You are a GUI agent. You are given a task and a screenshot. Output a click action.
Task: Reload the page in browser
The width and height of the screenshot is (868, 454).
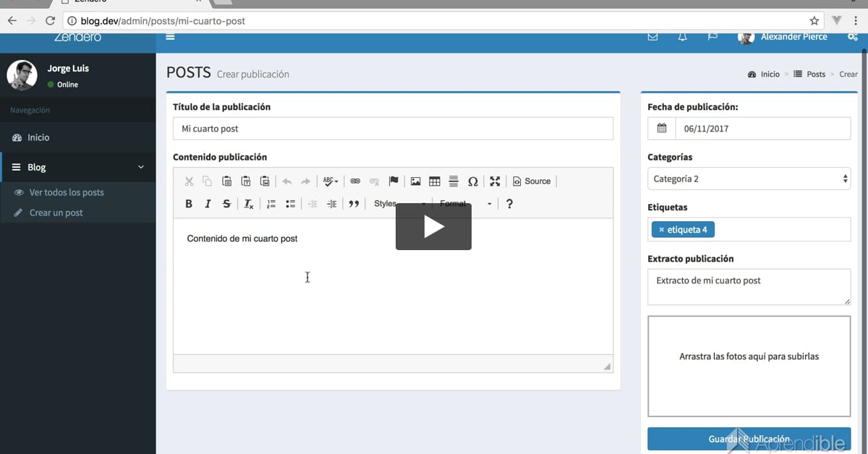pos(50,21)
